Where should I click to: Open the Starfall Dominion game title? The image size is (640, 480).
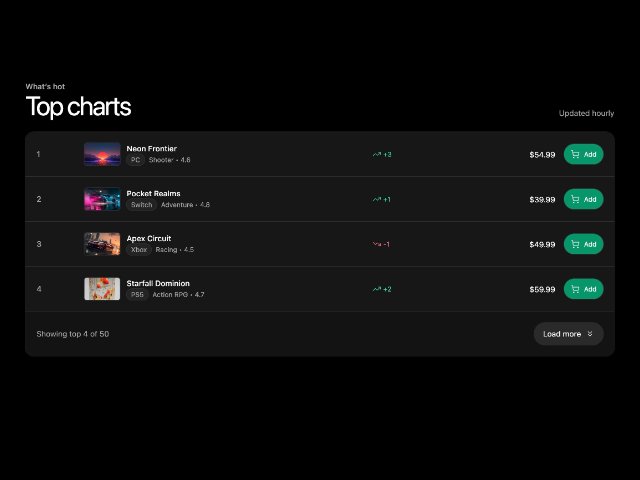pos(158,284)
